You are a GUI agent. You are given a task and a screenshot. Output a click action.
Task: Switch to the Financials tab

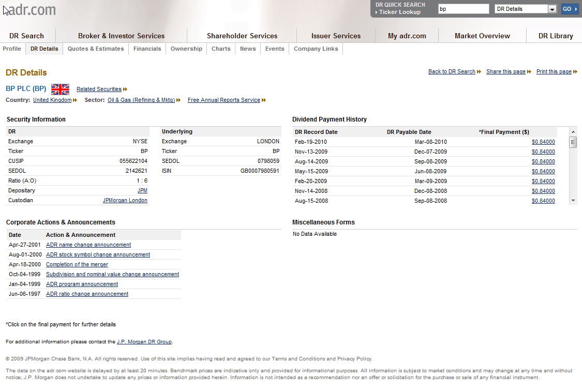(147, 49)
